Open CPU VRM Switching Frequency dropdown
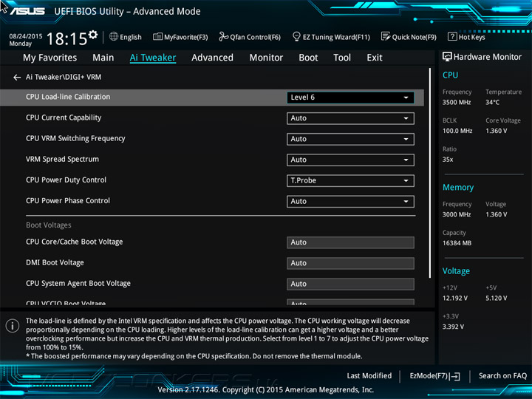Viewport: 532px width, 399px height. pyautogui.click(x=350, y=139)
